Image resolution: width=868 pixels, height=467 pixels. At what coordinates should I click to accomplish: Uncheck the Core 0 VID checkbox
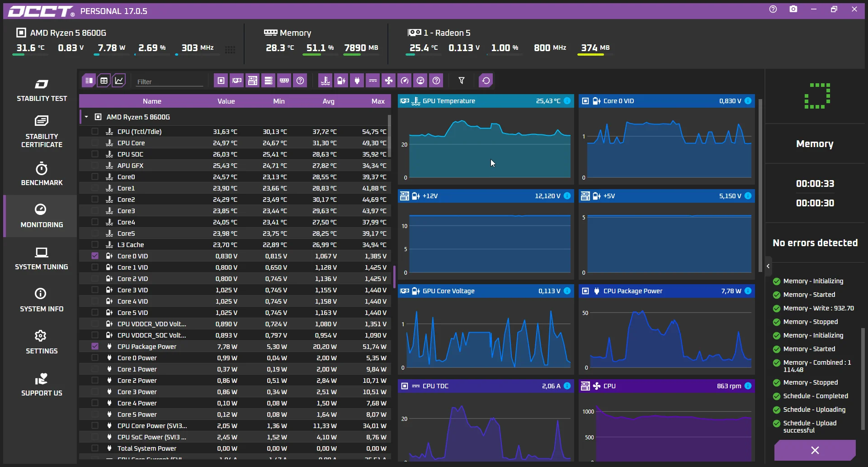point(95,256)
